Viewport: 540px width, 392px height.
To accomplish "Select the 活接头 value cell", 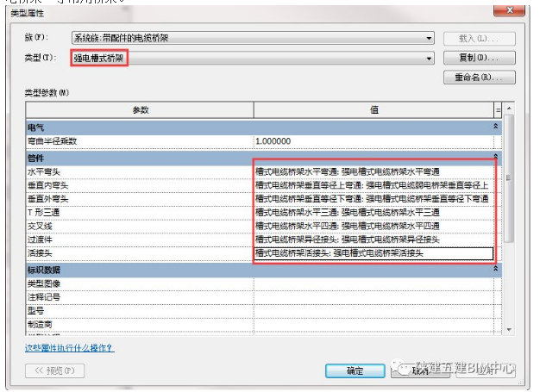I will tap(374, 253).
